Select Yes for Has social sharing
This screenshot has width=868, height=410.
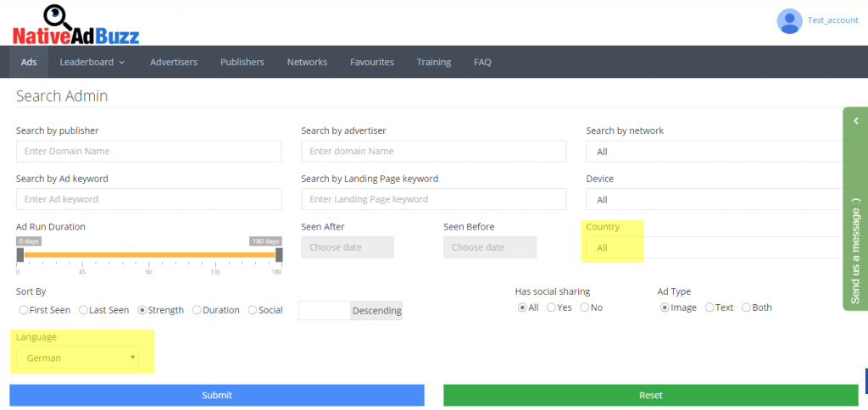551,307
